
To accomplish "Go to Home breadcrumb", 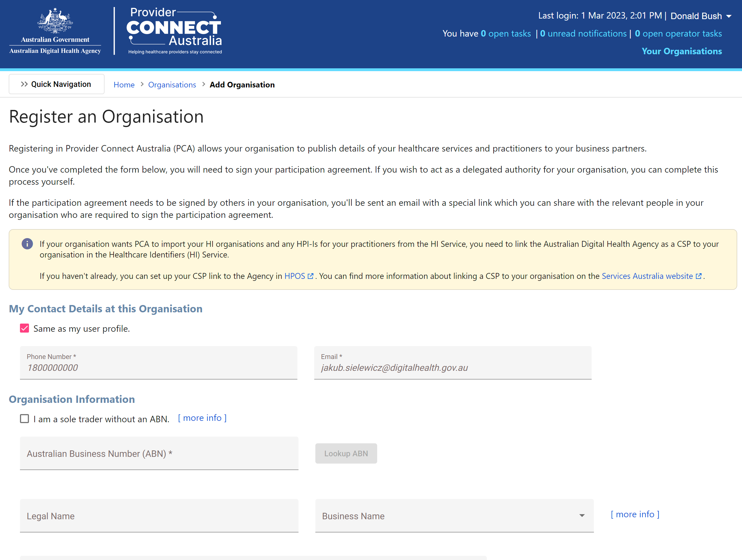I will pyautogui.click(x=124, y=85).
